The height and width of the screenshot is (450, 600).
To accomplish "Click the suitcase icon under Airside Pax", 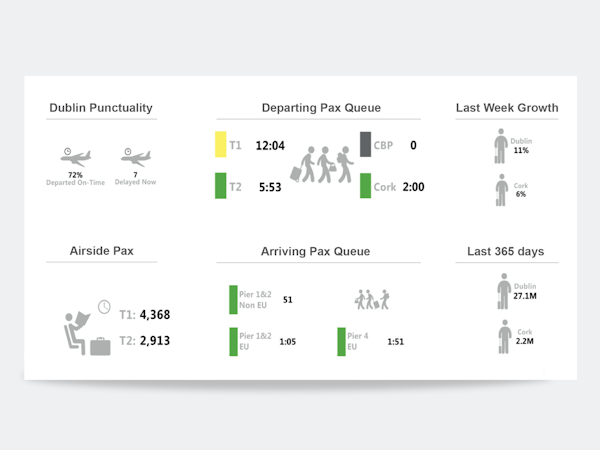I will [100, 346].
